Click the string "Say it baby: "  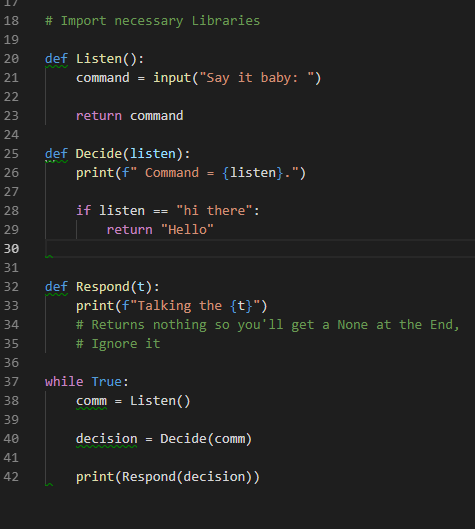pyautogui.click(x=257, y=78)
